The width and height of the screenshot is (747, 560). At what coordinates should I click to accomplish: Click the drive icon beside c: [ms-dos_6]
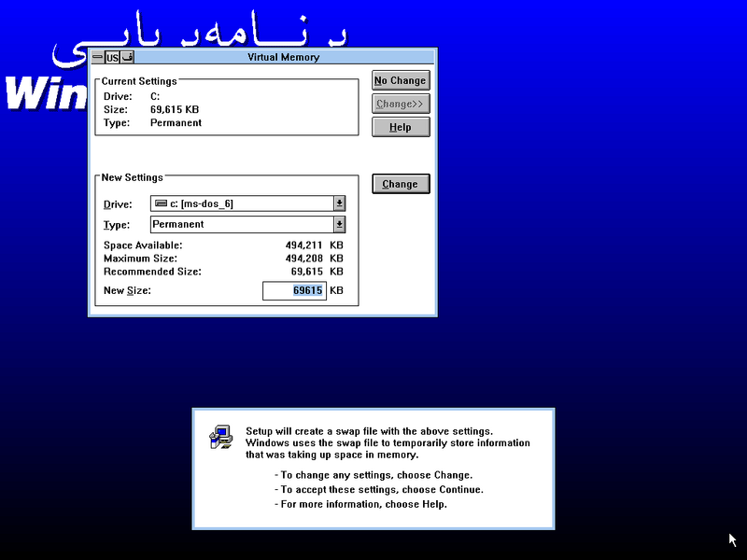[161, 203]
